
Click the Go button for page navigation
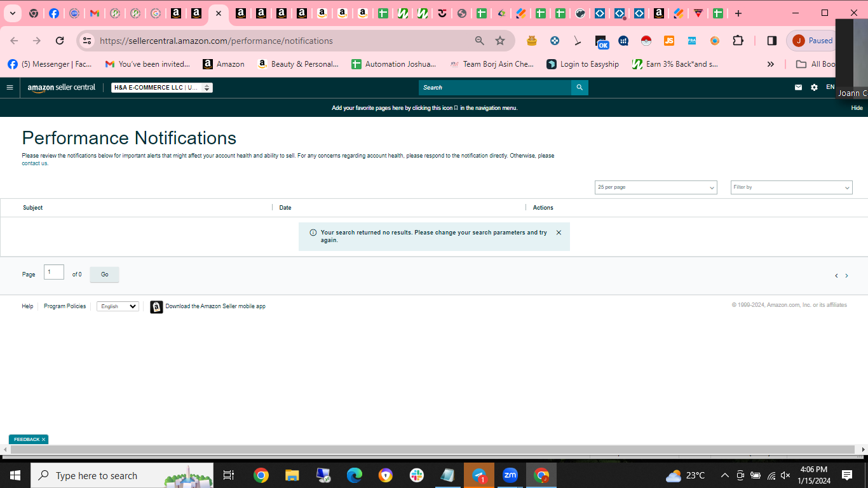click(x=105, y=274)
